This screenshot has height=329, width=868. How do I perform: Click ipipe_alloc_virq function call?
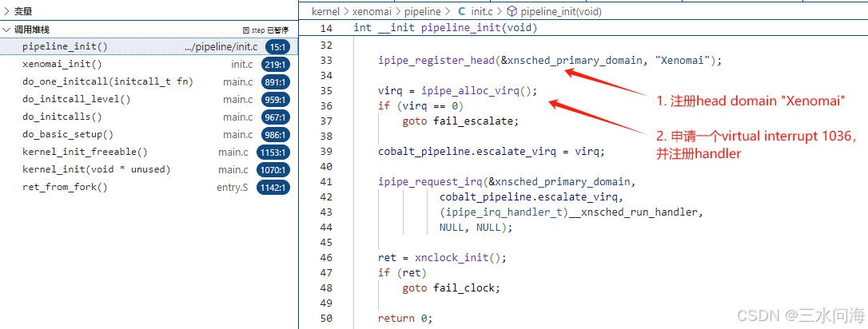pos(470,91)
